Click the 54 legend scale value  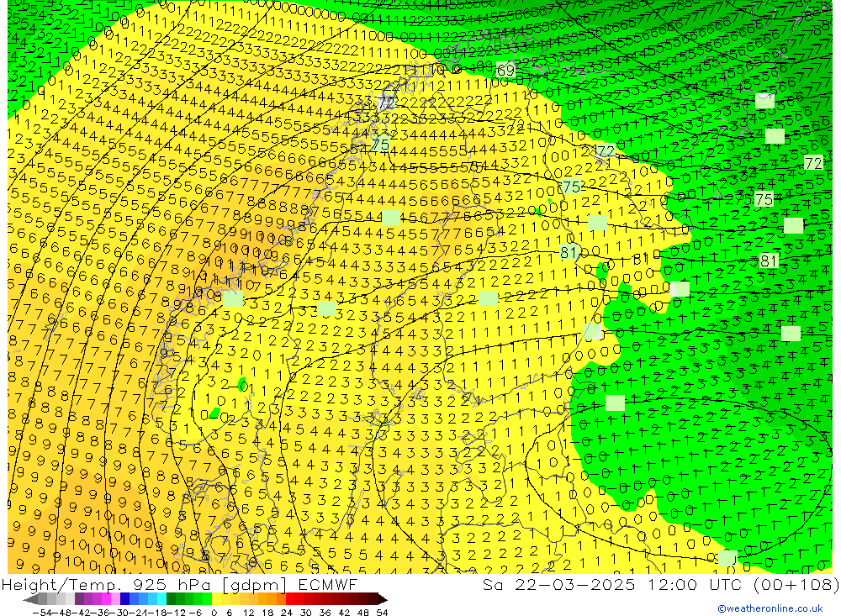point(382,613)
